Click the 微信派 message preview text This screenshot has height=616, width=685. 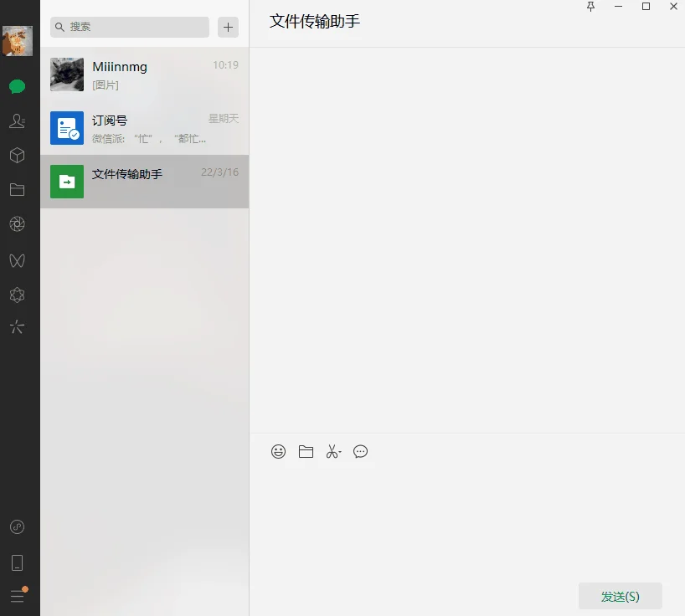coord(149,139)
